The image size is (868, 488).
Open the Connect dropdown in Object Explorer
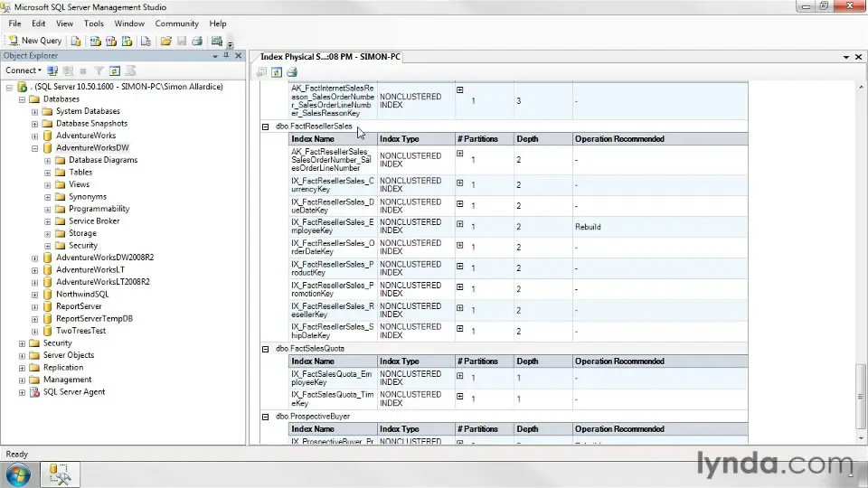coord(24,70)
